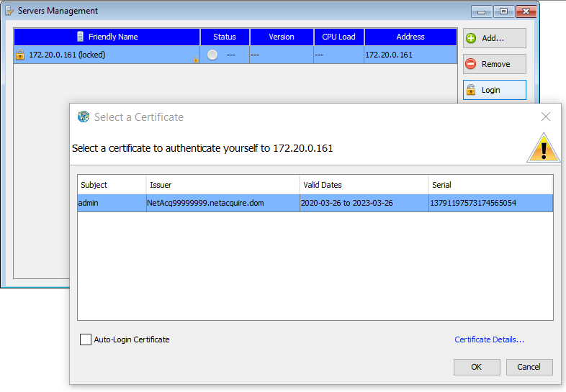Close the Servers Management window
The height and width of the screenshot is (392, 566).
(526, 12)
